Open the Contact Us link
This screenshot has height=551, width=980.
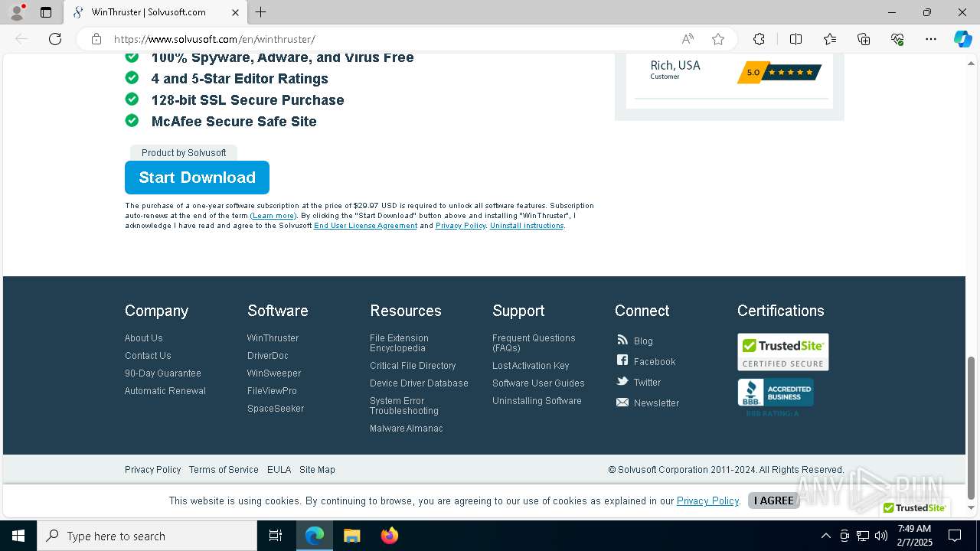point(148,356)
